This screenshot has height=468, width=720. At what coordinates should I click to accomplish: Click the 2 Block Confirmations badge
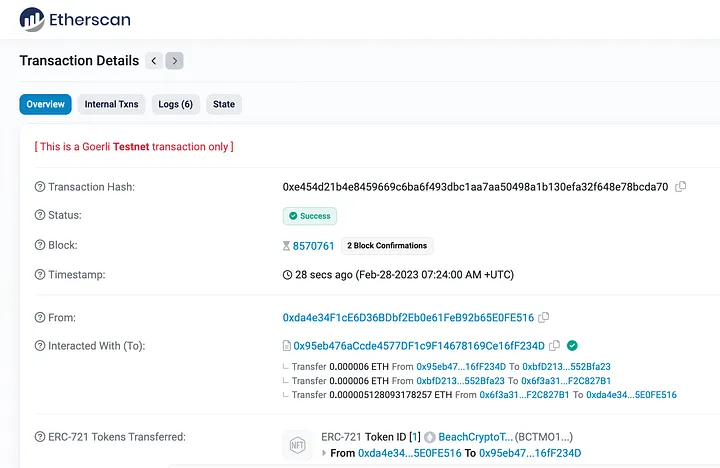pos(387,246)
